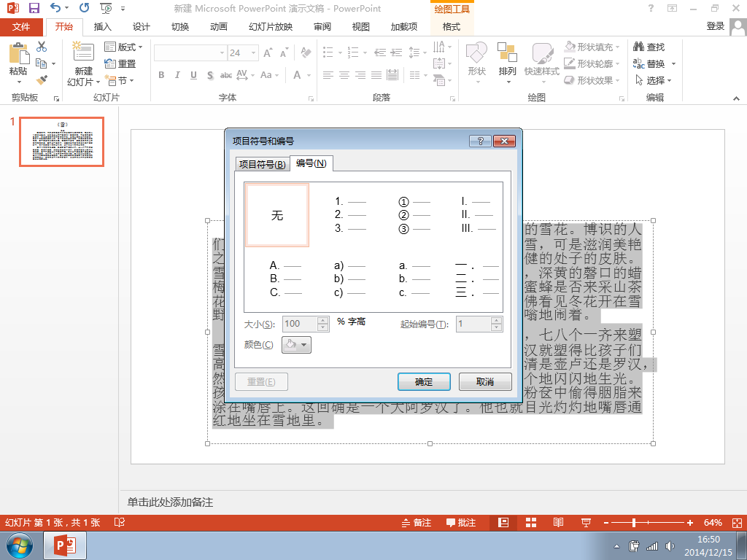Image resolution: width=747 pixels, height=560 pixels.
Task: Open Notes (备注) in status bar
Action: pos(417,522)
